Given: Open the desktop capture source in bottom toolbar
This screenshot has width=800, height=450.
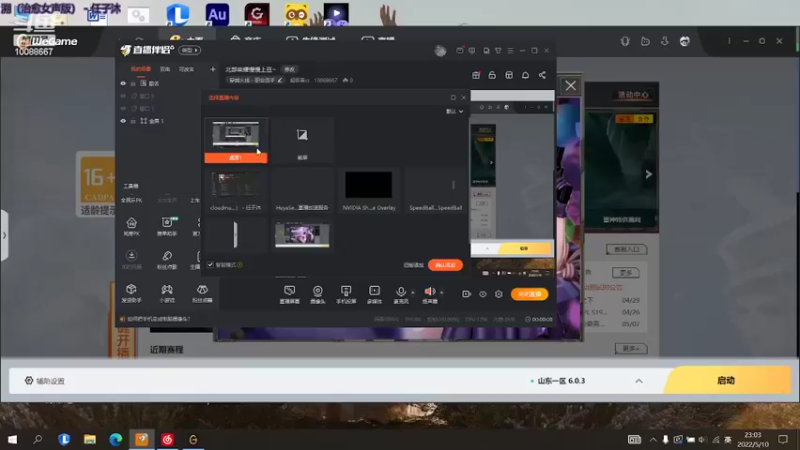Looking at the screenshot, I should click(289, 294).
